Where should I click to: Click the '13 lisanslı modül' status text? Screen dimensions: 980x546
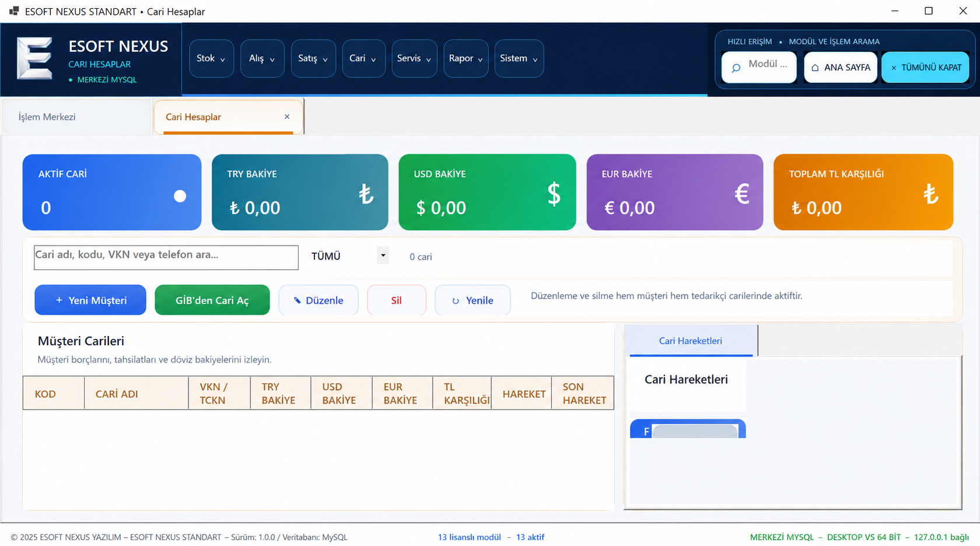tap(470, 537)
